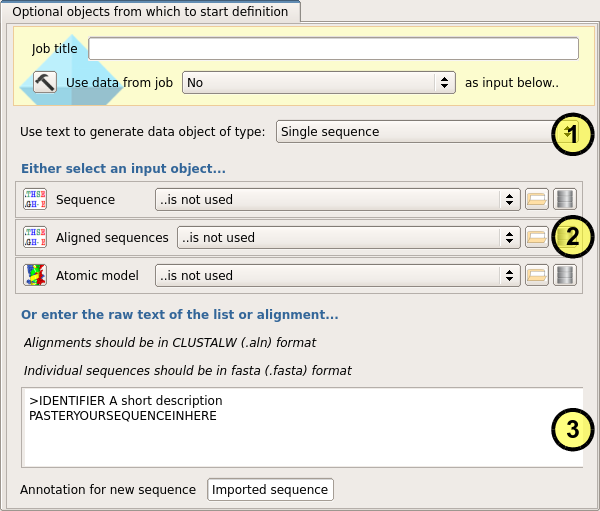The height and width of the screenshot is (511, 600).
Task: Browse for an Aligned sequences file via folder icon
Action: click(537, 237)
